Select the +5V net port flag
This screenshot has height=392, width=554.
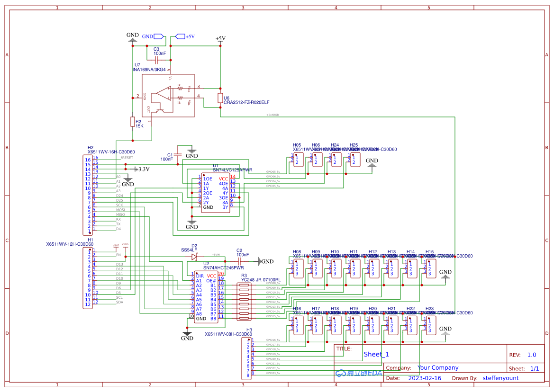tap(180, 36)
